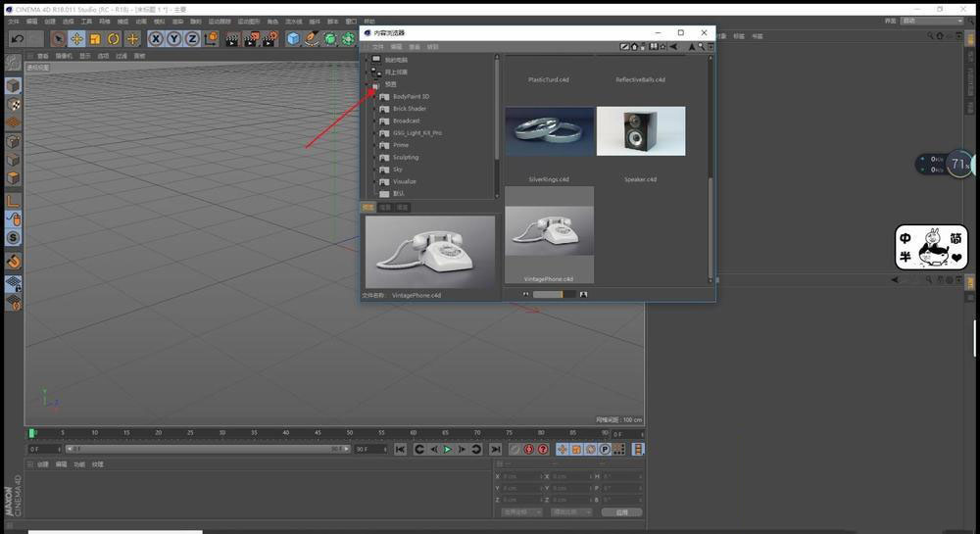Click the Apply button in coordinates panel
This screenshot has height=534, width=980.
click(x=621, y=512)
